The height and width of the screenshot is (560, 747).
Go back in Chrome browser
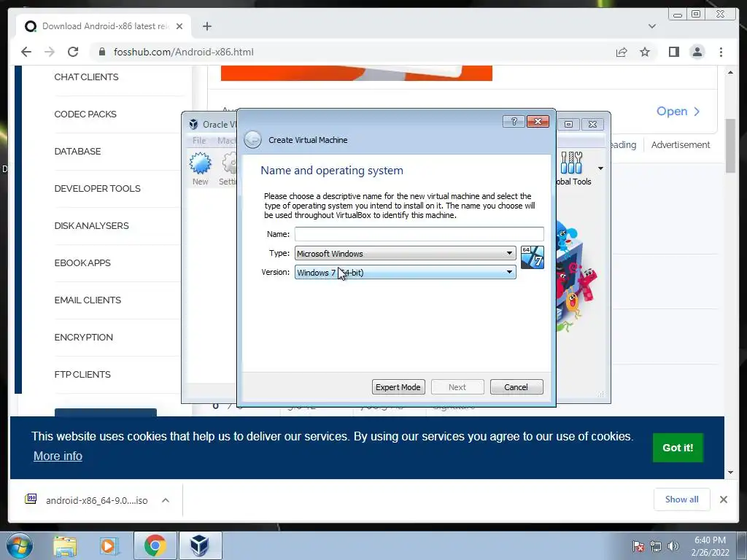26,52
